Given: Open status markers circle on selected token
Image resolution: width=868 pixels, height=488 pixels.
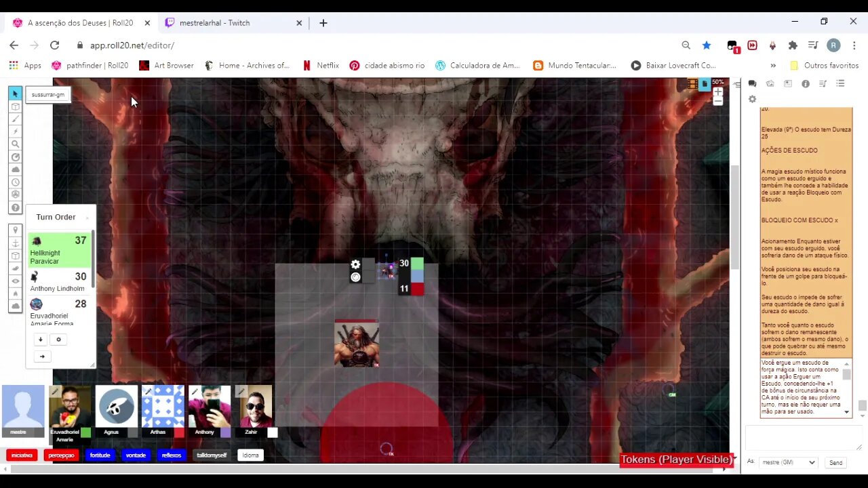Looking at the screenshot, I should click(x=355, y=277).
